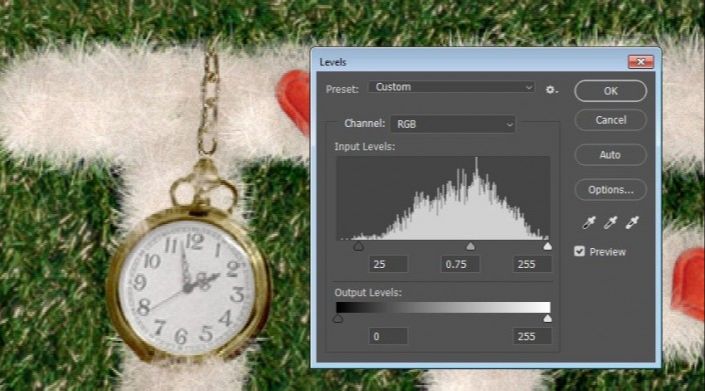Click the Cancel button
Viewport: 705px width, 391px height.
click(x=611, y=120)
